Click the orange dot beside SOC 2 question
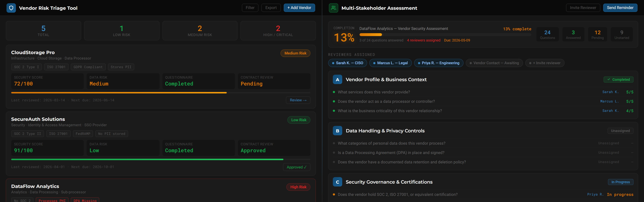 [334, 194]
